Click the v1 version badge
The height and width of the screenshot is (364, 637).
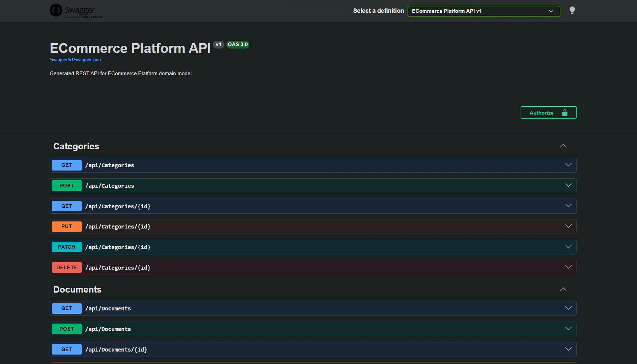coord(219,44)
